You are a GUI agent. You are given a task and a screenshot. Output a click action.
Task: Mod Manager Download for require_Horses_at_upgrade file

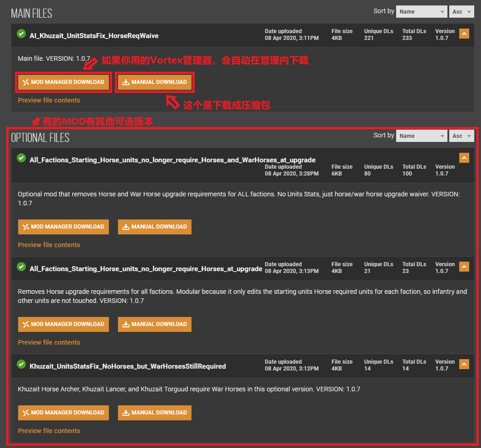(64, 324)
